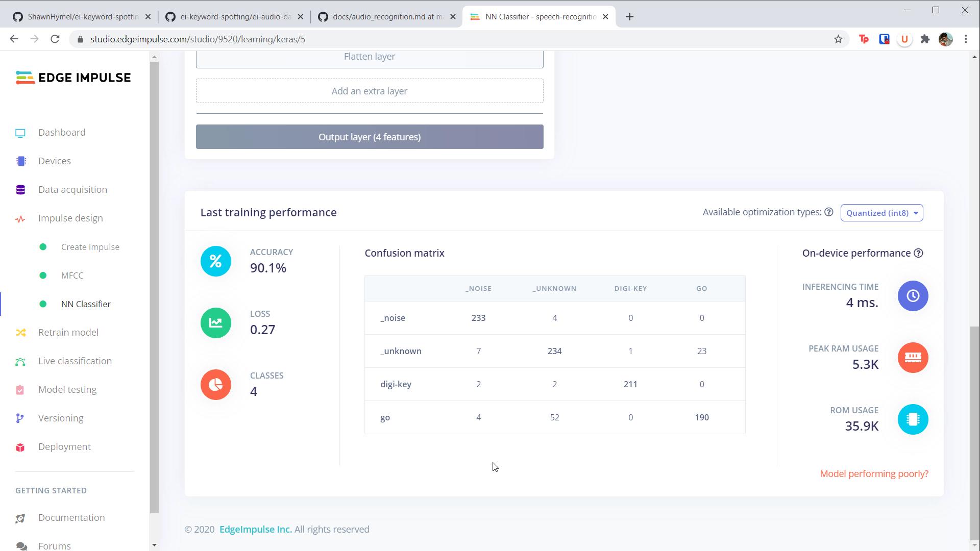Click the Dashboard monitor icon in sidebar
980x551 pixels.
20,133
